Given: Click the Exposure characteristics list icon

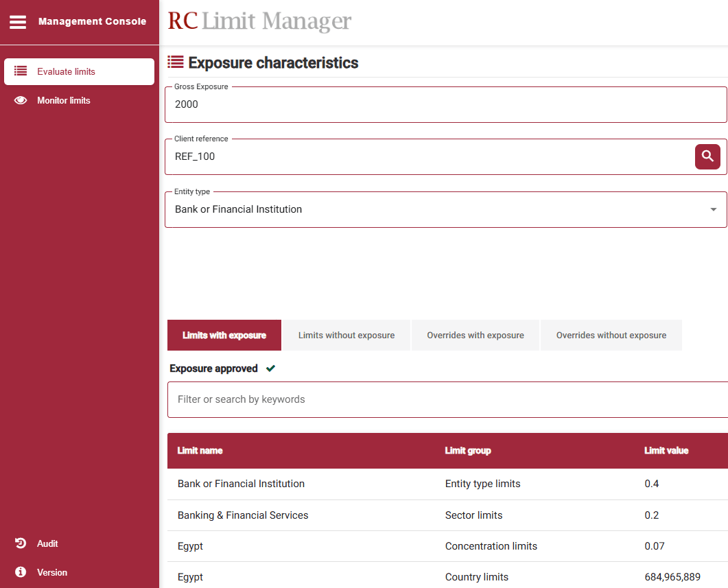Looking at the screenshot, I should tap(176, 62).
